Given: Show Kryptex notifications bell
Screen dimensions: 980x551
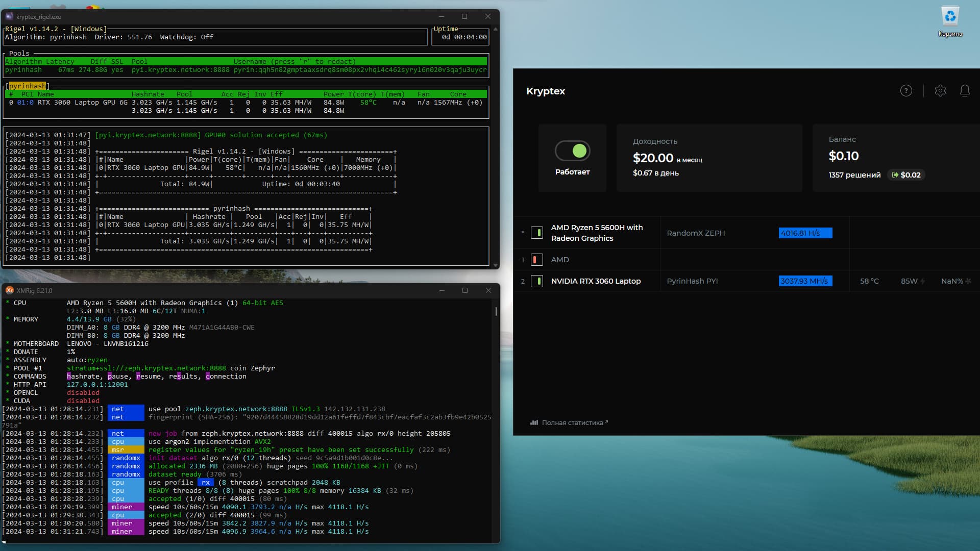Looking at the screenshot, I should coord(965,91).
